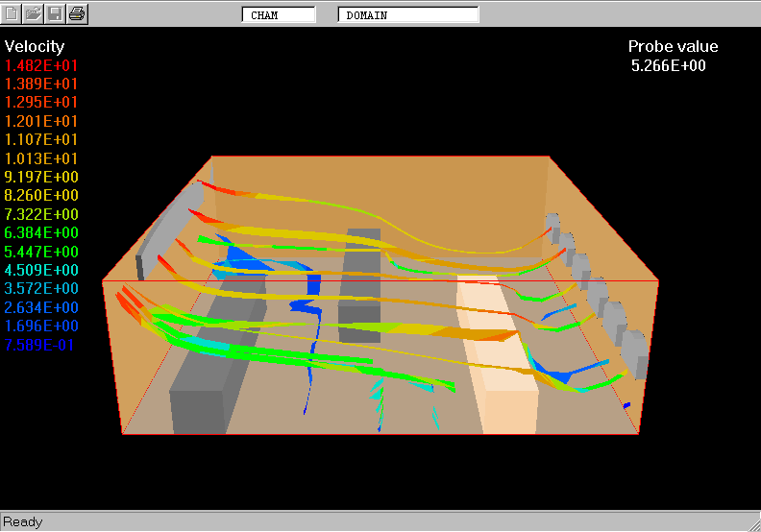Pick the yellow 9.197E+00 legend entry
Screen dimensions: 761x532
point(41,178)
